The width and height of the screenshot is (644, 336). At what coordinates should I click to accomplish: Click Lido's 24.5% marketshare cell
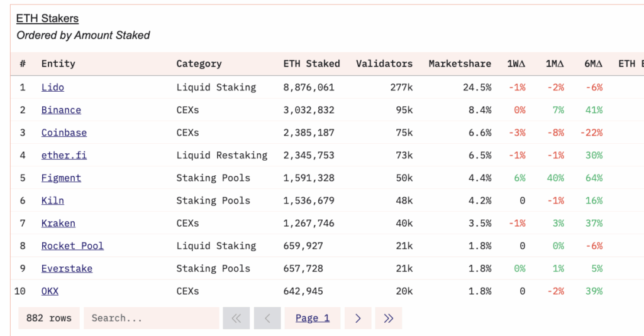(x=477, y=87)
